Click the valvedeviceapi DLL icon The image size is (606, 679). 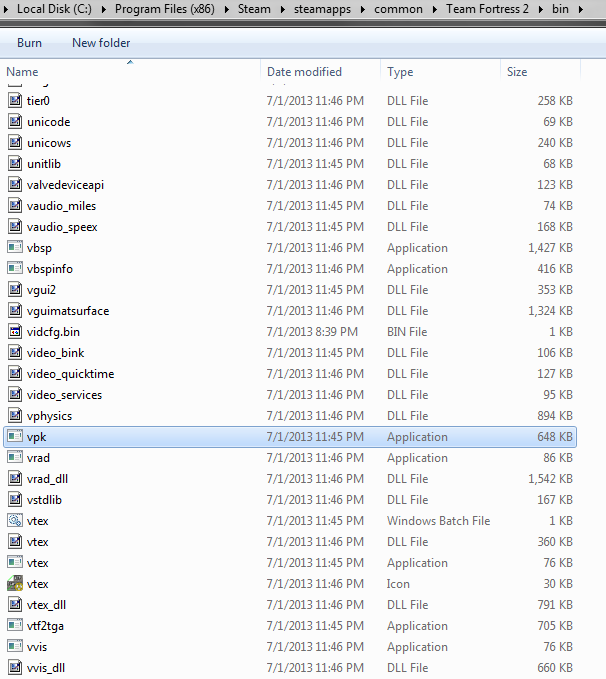(15, 184)
